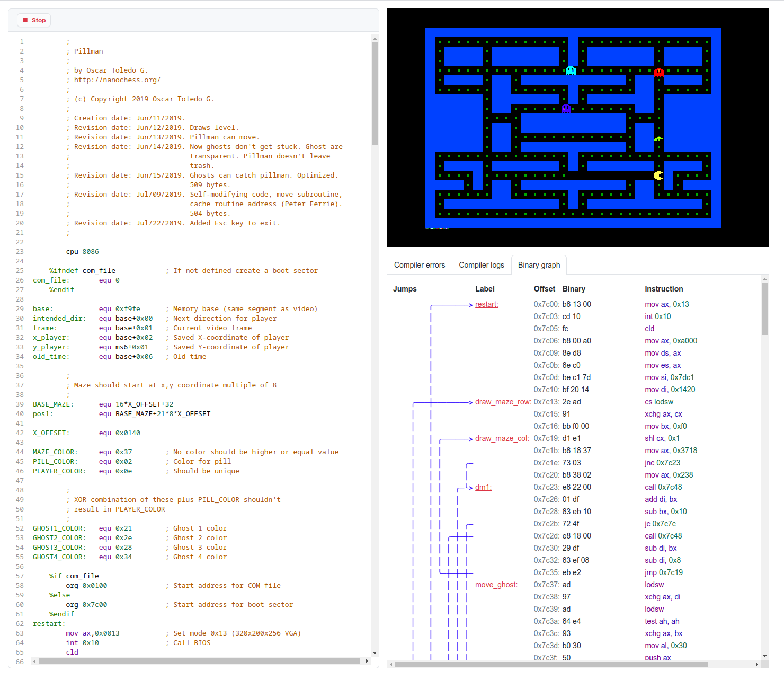
Task: Switch to the Compiler errors tab
Action: (420, 265)
